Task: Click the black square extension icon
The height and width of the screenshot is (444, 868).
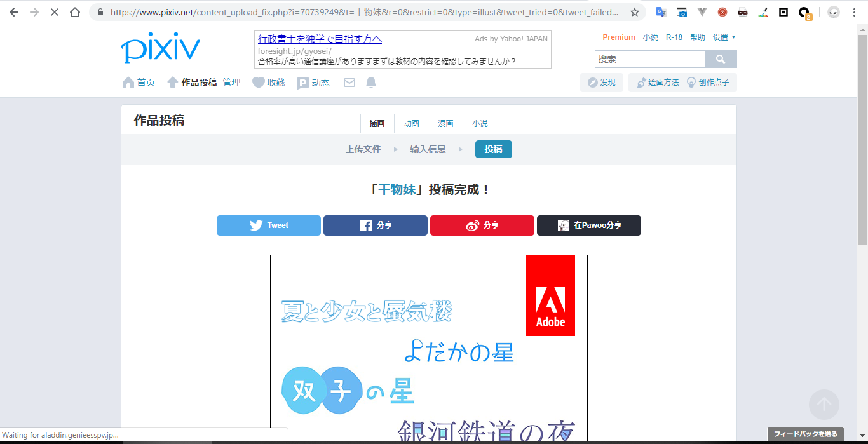Action: coord(783,12)
